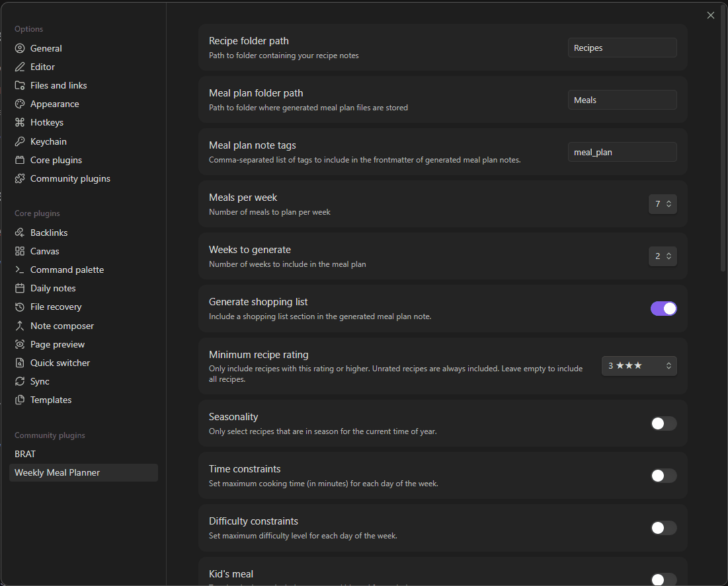
Task: Click the Keychain key icon
Action: click(19, 141)
